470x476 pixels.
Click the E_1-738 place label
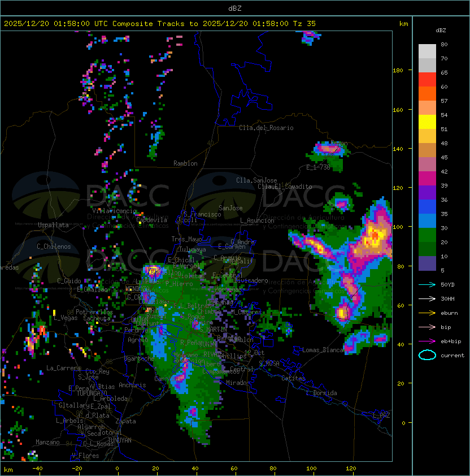point(318,167)
